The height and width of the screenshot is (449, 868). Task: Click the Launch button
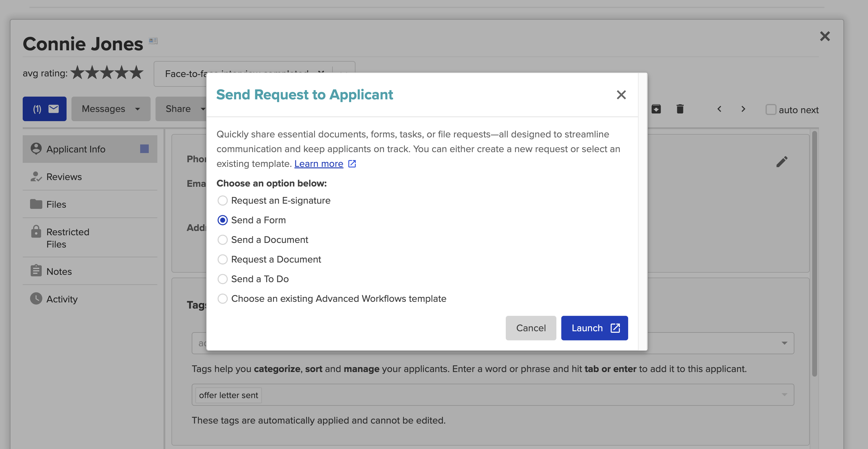tap(594, 328)
